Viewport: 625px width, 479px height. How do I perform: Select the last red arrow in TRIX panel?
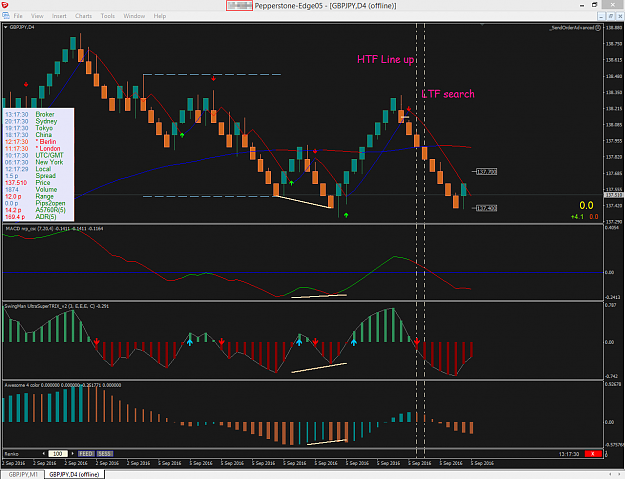(417, 342)
